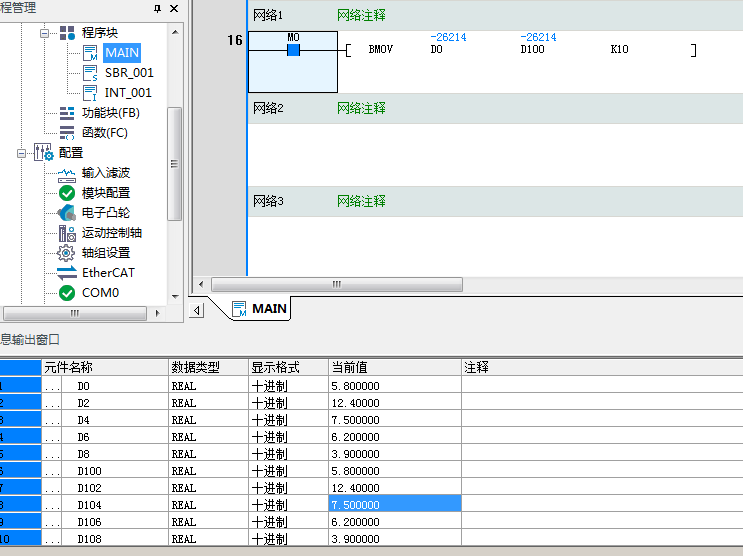Open the EtherCAT configuration icon

click(x=67, y=272)
